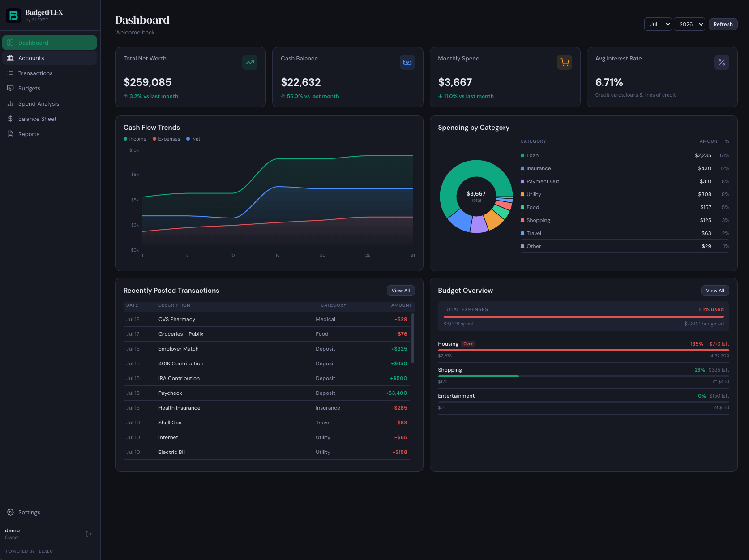Toggle the Income legend item

pos(135,139)
